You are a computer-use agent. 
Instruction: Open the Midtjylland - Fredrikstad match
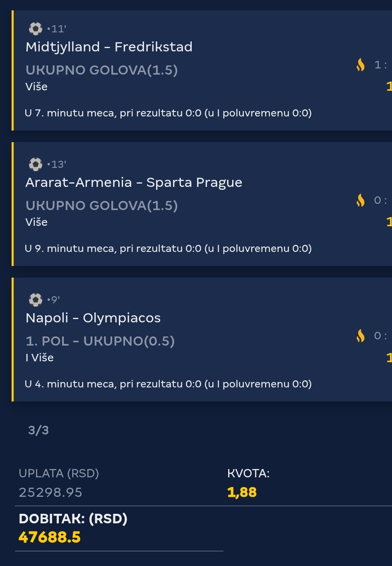point(109,47)
